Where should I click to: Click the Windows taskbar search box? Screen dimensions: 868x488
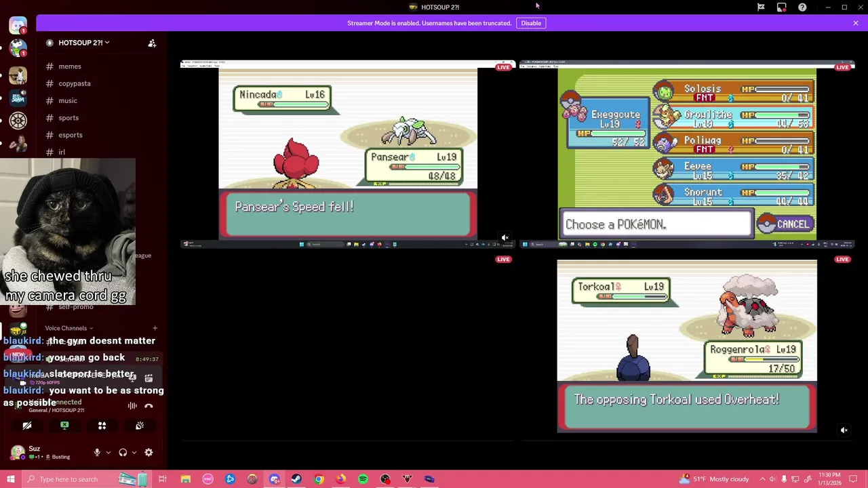pyautogui.click(x=86, y=479)
